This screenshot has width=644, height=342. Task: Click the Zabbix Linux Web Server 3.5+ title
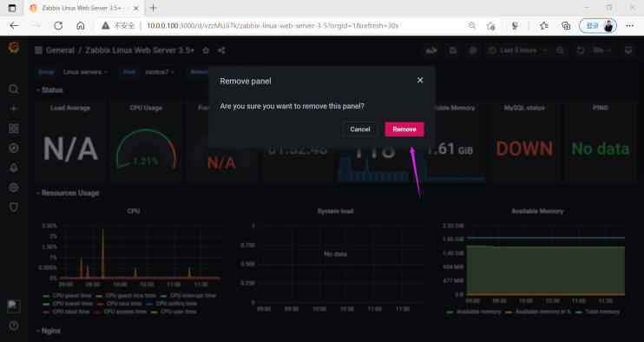point(140,50)
